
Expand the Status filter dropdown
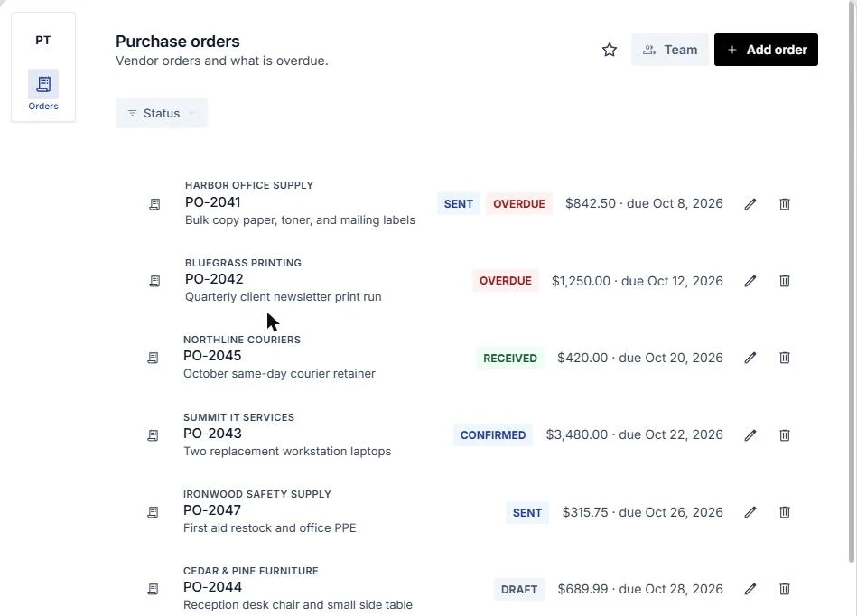[162, 113]
